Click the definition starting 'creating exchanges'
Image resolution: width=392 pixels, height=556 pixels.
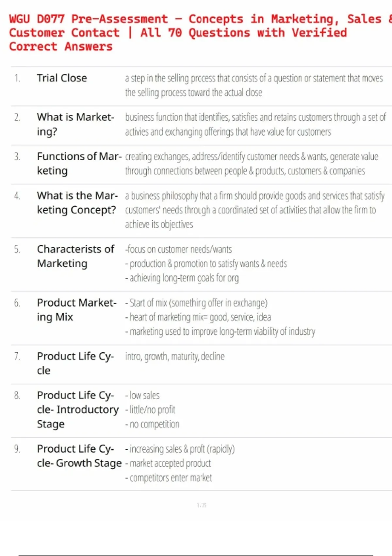coord(251,164)
